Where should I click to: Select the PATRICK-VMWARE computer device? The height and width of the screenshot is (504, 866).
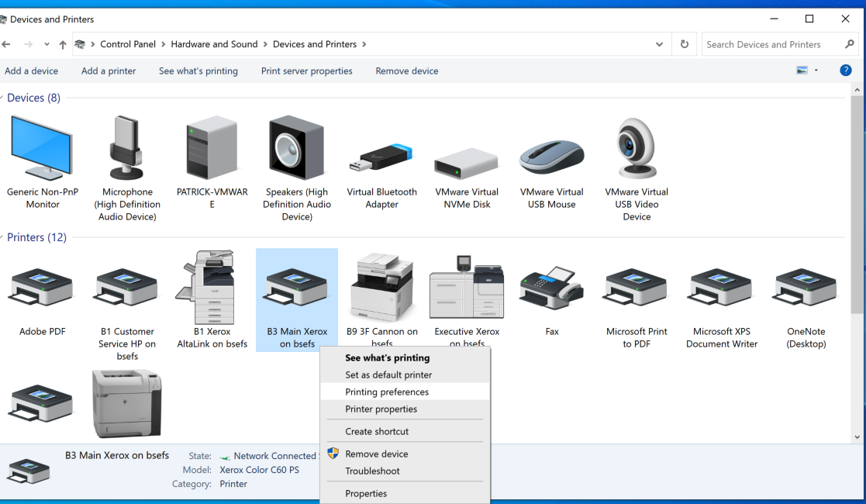coord(212,163)
